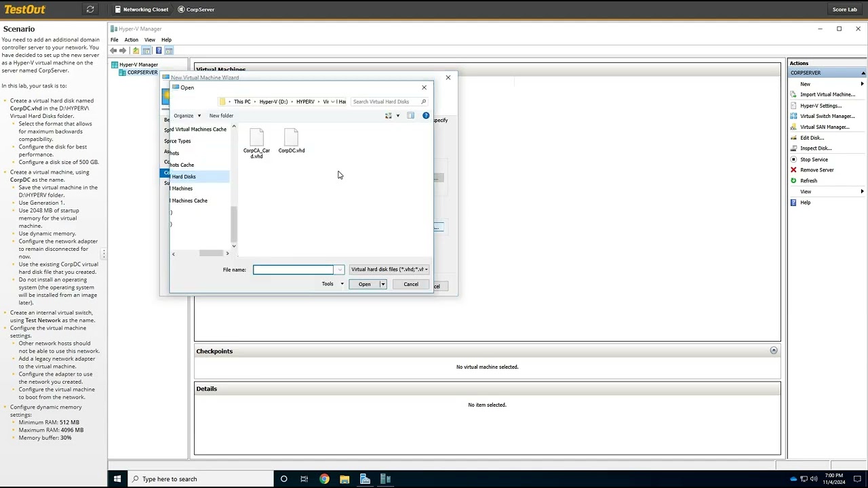Open the file type filter dropdown
This screenshot has height=488, width=868.
tap(389, 270)
